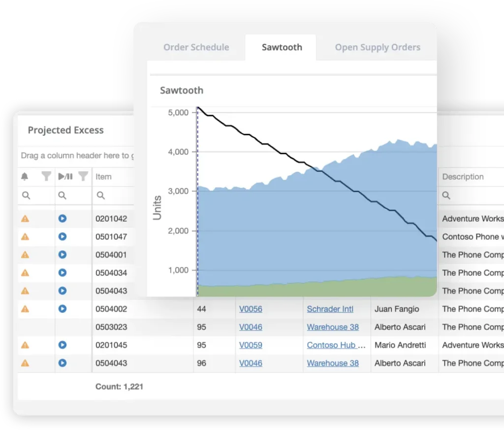
Task: Open Warehouse 38 link in the 0503023 row
Action: 333,327
